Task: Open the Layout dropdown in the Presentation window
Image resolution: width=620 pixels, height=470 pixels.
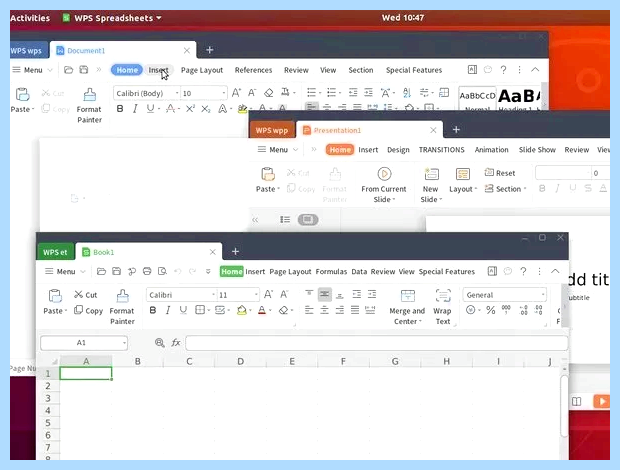Action: click(x=463, y=180)
